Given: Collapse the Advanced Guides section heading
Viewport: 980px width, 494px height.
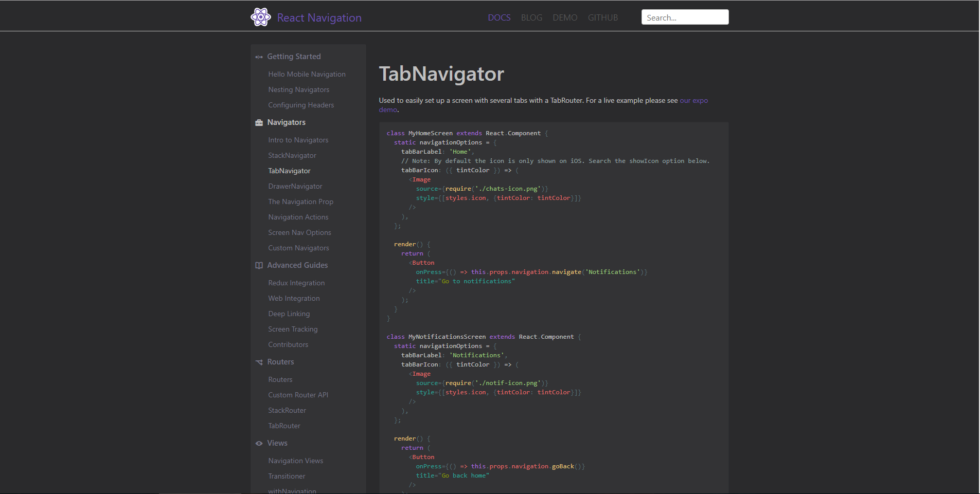Looking at the screenshot, I should pyautogui.click(x=297, y=265).
